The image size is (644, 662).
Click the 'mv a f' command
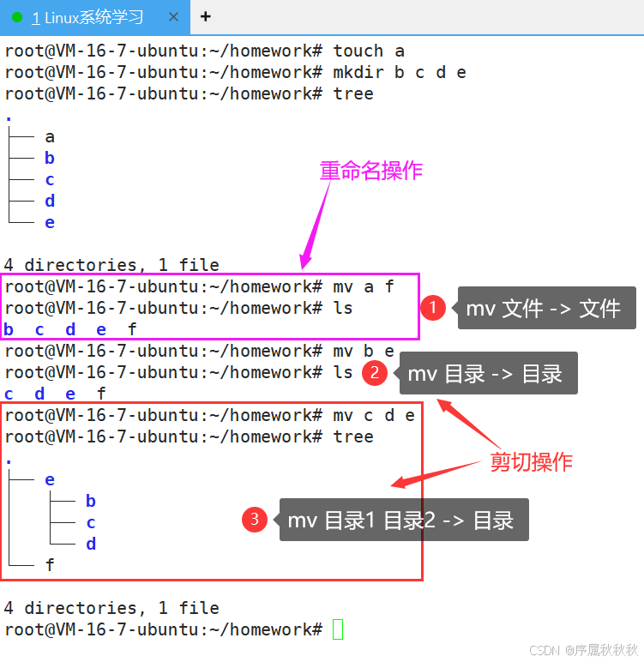pos(364,287)
